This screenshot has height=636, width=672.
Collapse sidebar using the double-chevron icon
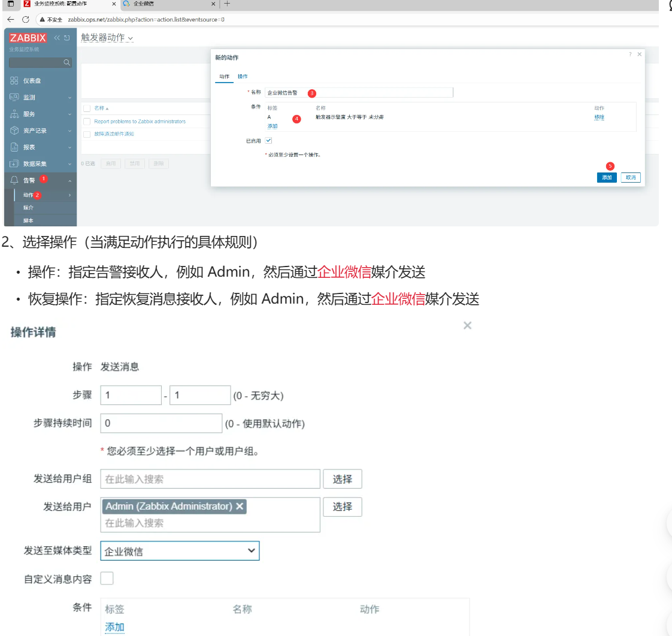point(57,38)
